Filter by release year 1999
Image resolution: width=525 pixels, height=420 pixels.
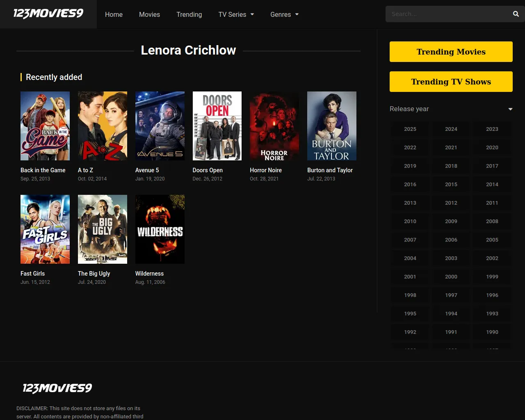coord(492,276)
